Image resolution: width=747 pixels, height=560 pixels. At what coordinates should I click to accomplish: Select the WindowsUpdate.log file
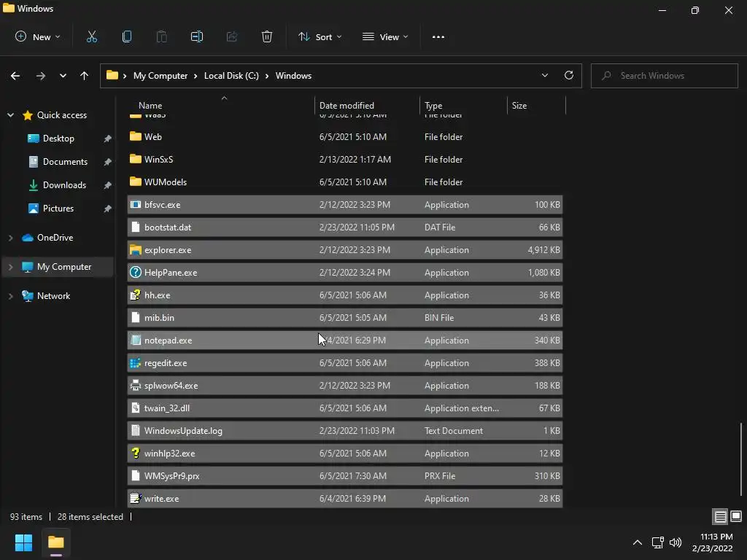[345, 430]
